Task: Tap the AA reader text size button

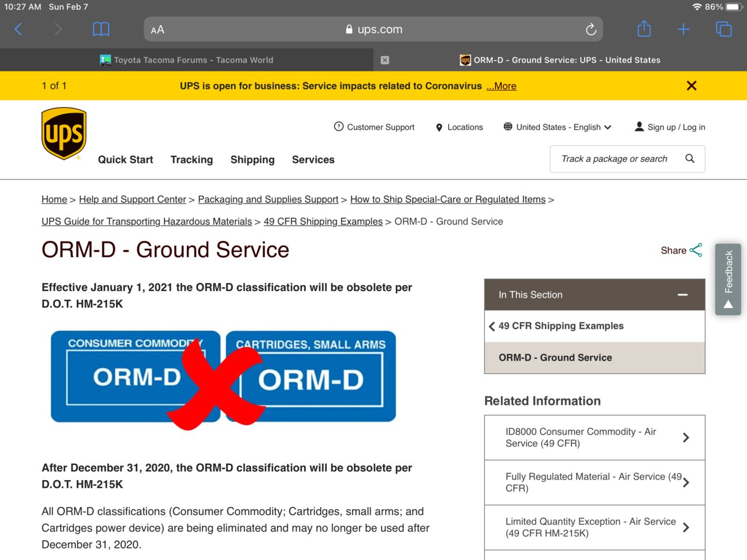Action: pyautogui.click(x=158, y=30)
